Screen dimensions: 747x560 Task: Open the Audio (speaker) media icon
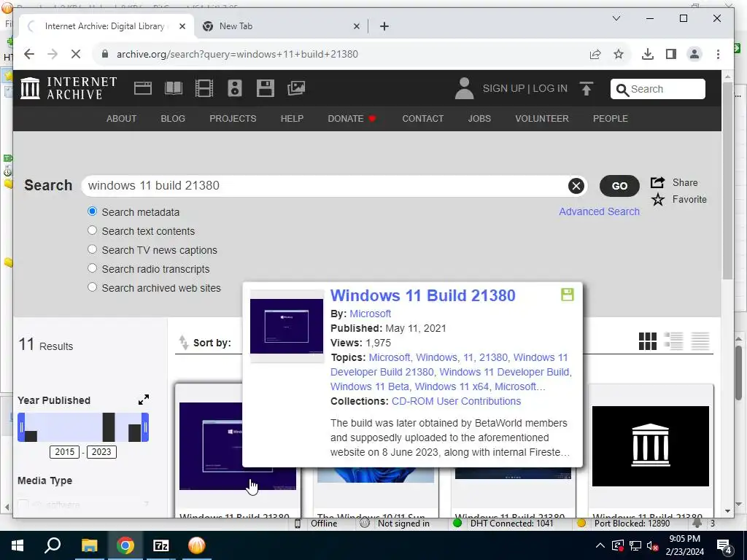point(234,88)
